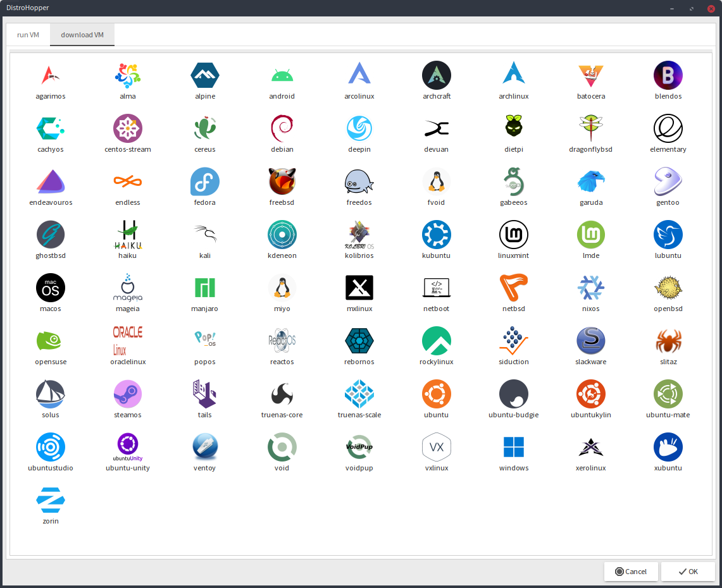Choose the mxlinux icon

(359, 288)
